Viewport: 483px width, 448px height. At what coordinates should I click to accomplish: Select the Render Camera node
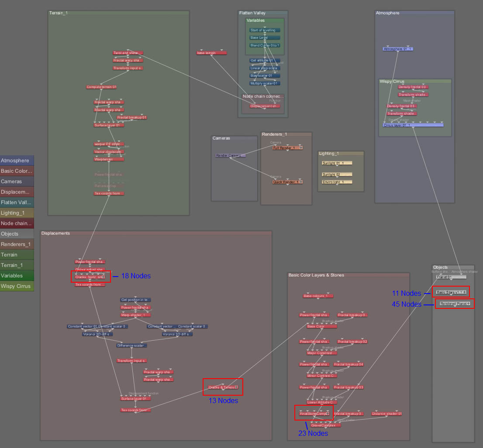coord(230,155)
